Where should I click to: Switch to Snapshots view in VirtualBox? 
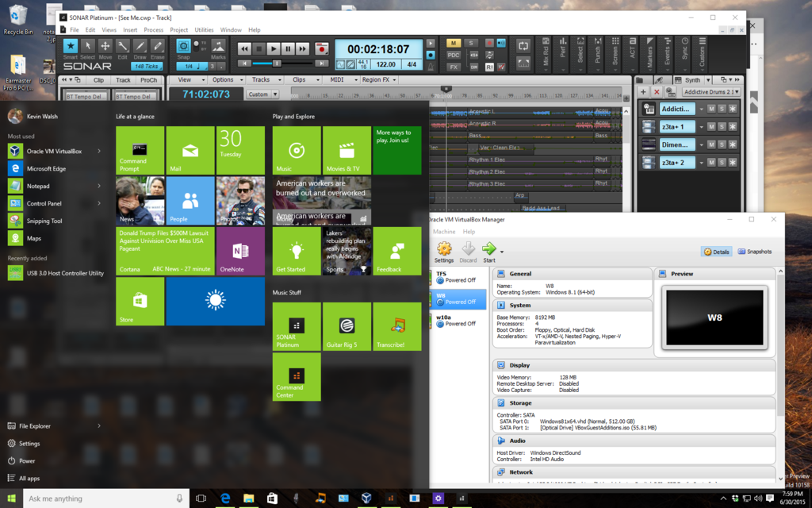pyautogui.click(x=754, y=252)
